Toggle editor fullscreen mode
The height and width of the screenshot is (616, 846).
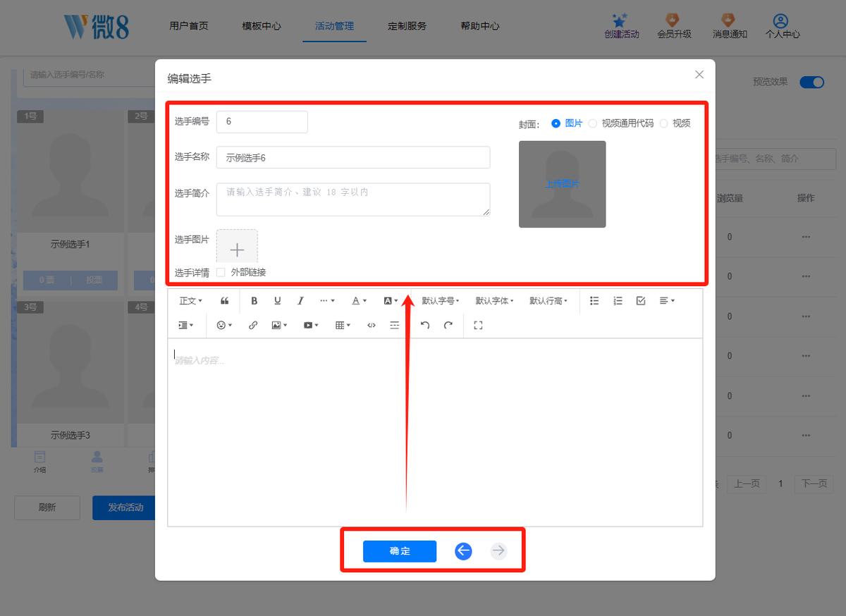(x=478, y=325)
